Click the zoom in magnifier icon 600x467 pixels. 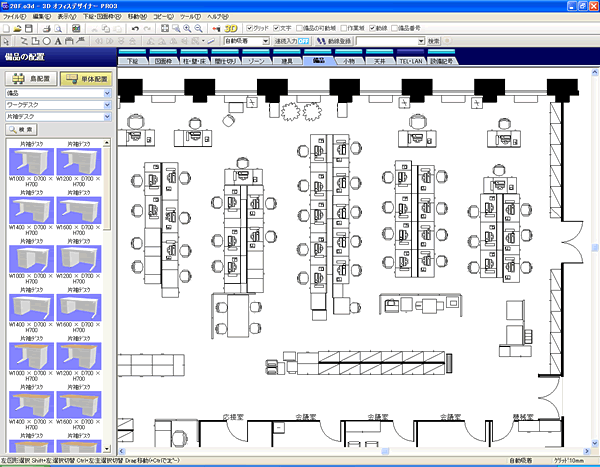pyautogui.click(x=188, y=29)
